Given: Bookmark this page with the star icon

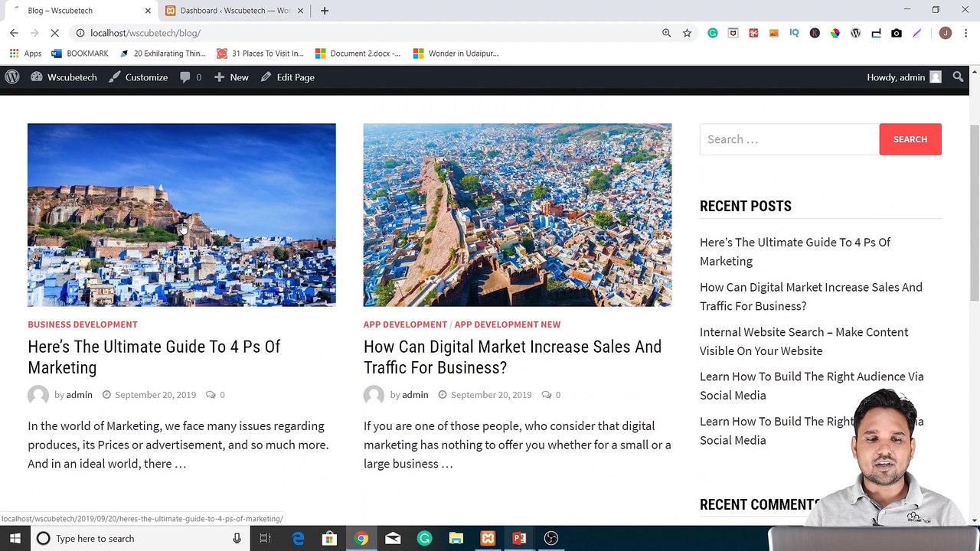Looking at the screenshot, I should tap(687, 33).
